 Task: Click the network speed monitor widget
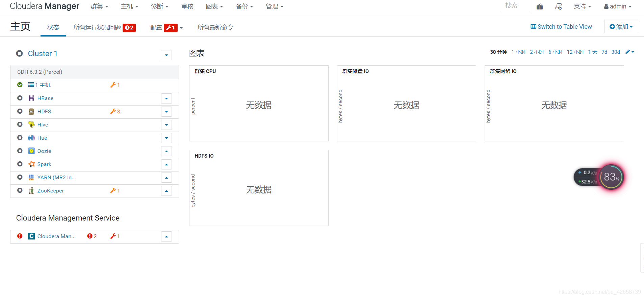[x=587, y=177]
